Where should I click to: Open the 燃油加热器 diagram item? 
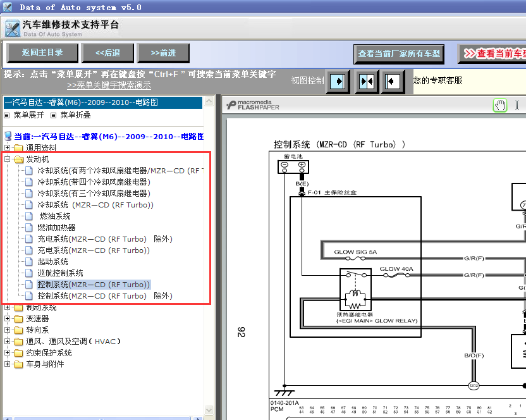pyautogui.click(x=56, y=228)
